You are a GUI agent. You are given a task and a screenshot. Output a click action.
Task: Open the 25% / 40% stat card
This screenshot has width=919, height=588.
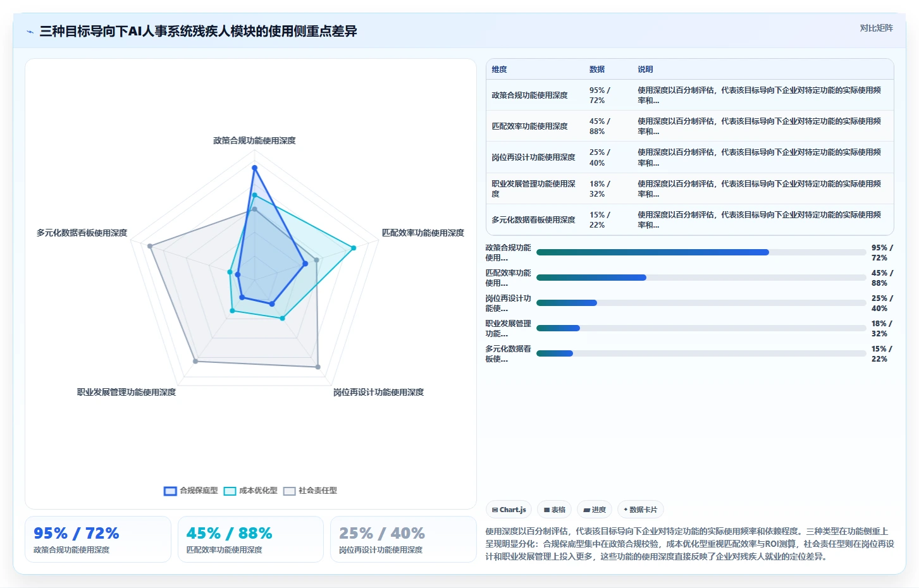tap(404, 539)
